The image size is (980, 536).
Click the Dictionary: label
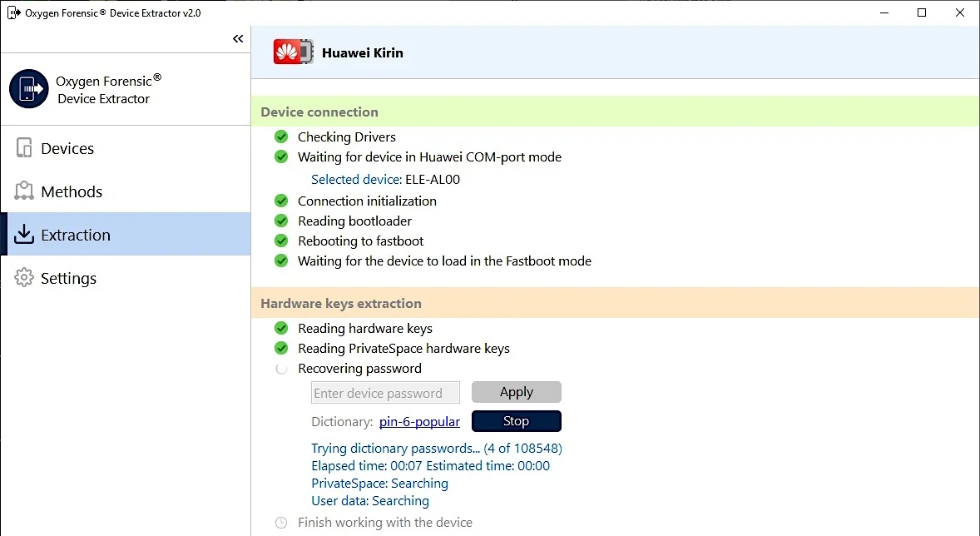click(x=342, y=421)
